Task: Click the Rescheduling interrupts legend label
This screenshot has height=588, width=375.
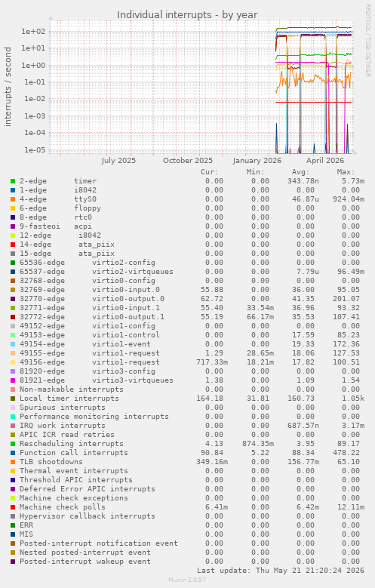Action: 71,444
